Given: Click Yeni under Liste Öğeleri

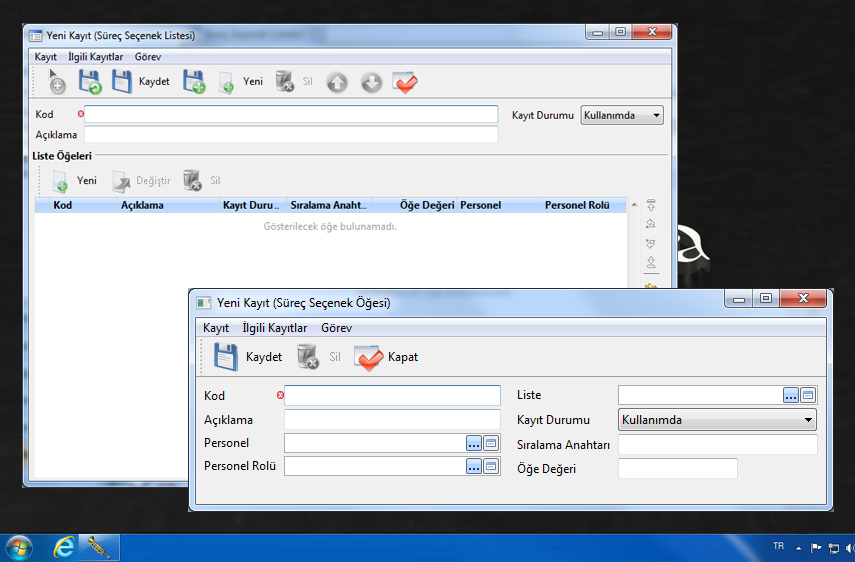Looking at the screenshot, I should [x=75, y=181].
